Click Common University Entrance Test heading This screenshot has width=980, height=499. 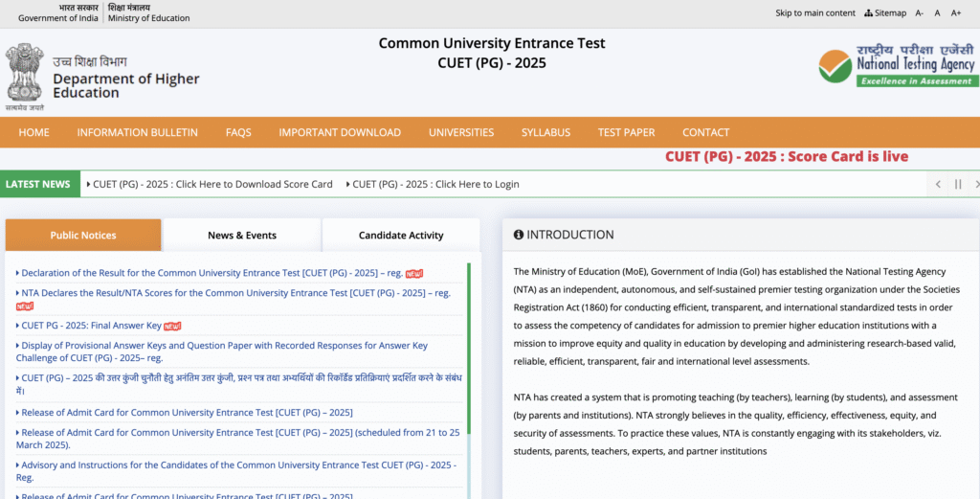click(492, 43)
